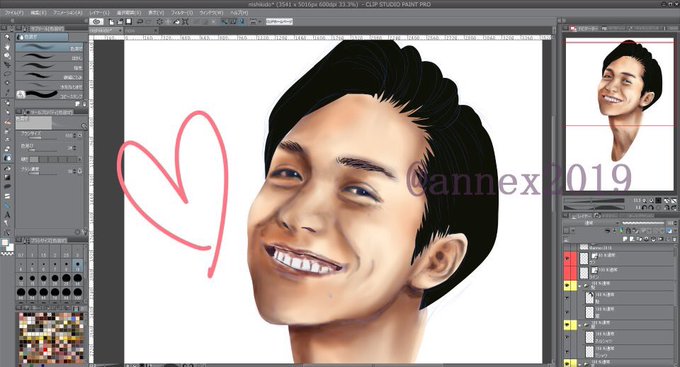Pick brush size 100 in size palette
The image size is (680, 367).
click(x=78, y=294)
